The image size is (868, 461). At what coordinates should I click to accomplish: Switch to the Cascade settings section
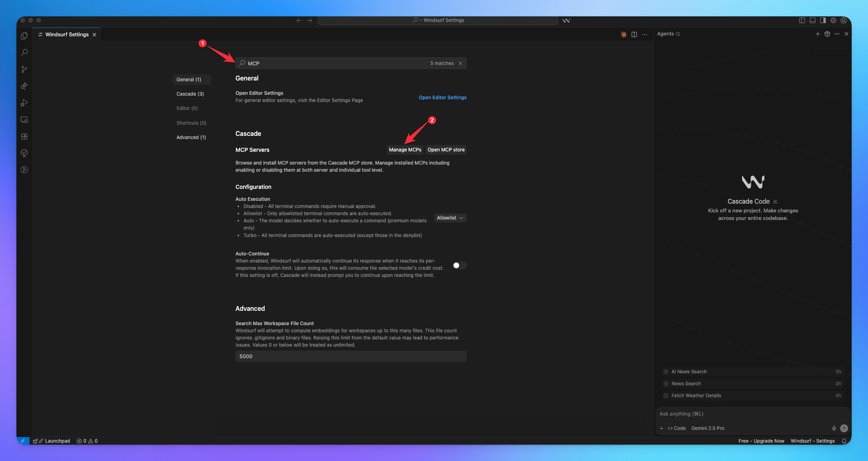(x=190, y=94)
